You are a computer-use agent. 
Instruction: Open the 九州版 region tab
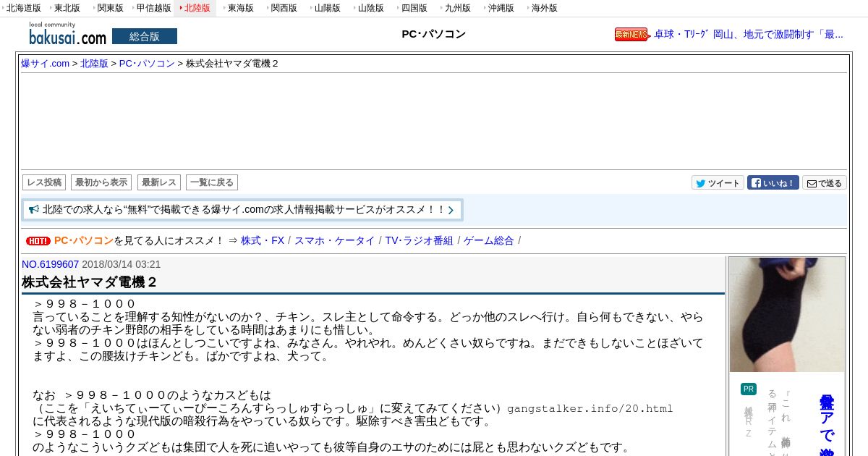point(457,8)
